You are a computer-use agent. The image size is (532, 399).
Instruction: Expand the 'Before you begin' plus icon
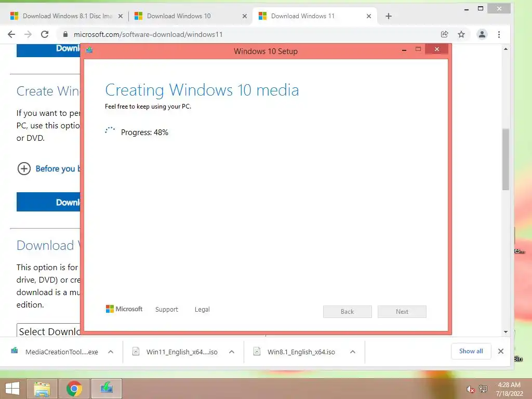click(24, 169)
